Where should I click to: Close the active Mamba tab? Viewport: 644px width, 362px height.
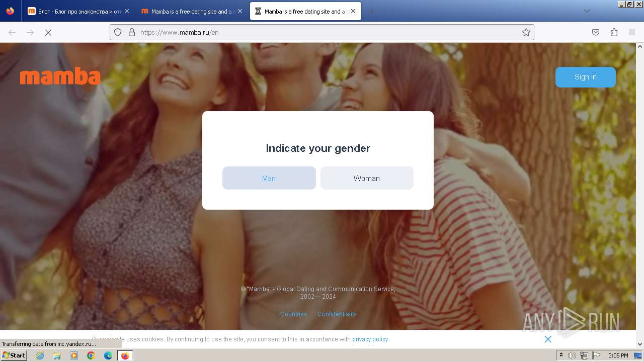tap(353, 11)
